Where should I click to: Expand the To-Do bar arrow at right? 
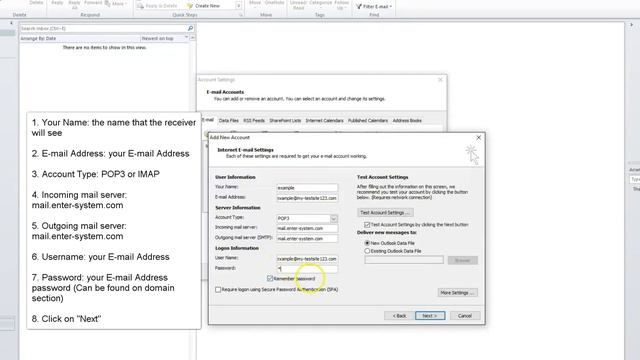coord(631,25)
